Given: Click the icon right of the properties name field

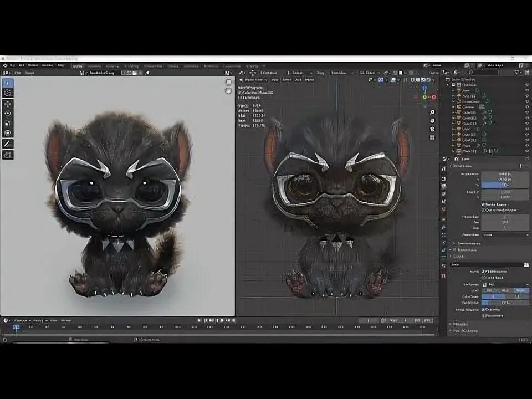Looking at the screenshot, I should click(x=526, y=265).
